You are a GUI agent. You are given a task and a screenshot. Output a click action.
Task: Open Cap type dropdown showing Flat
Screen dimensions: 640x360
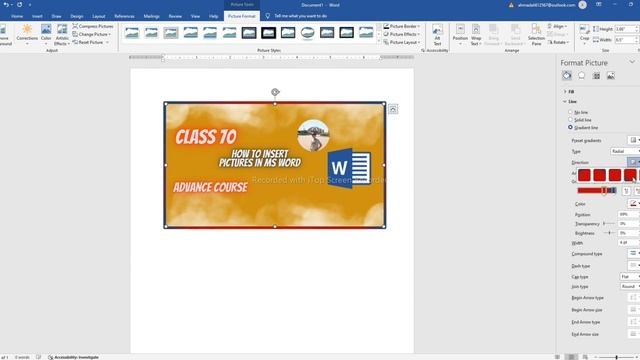click(x=629, y=277)
